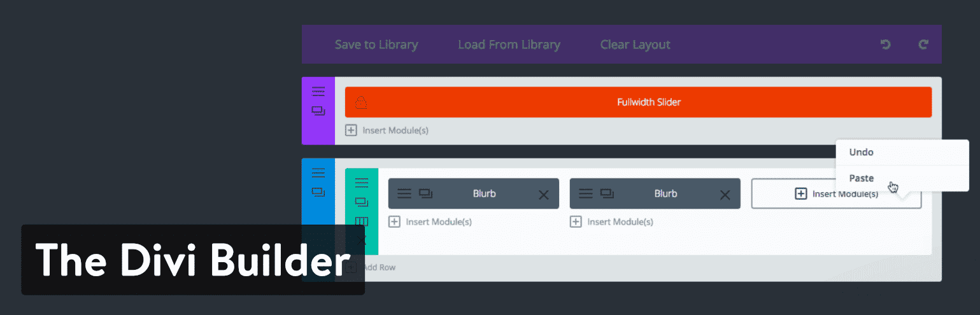980x315 pixels.
Task: Click Insert Module(s) text under second Blurb
Action: coord(620,221)
